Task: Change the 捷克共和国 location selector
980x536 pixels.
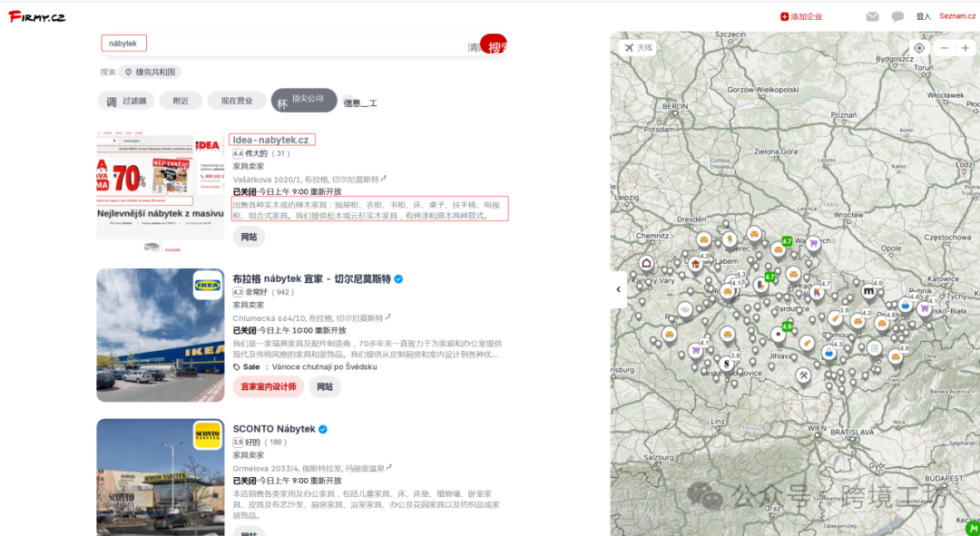Action: [151, 72]
